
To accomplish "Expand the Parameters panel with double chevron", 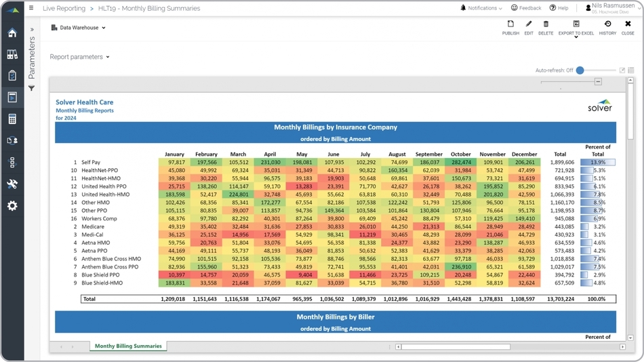I will 31,30.
